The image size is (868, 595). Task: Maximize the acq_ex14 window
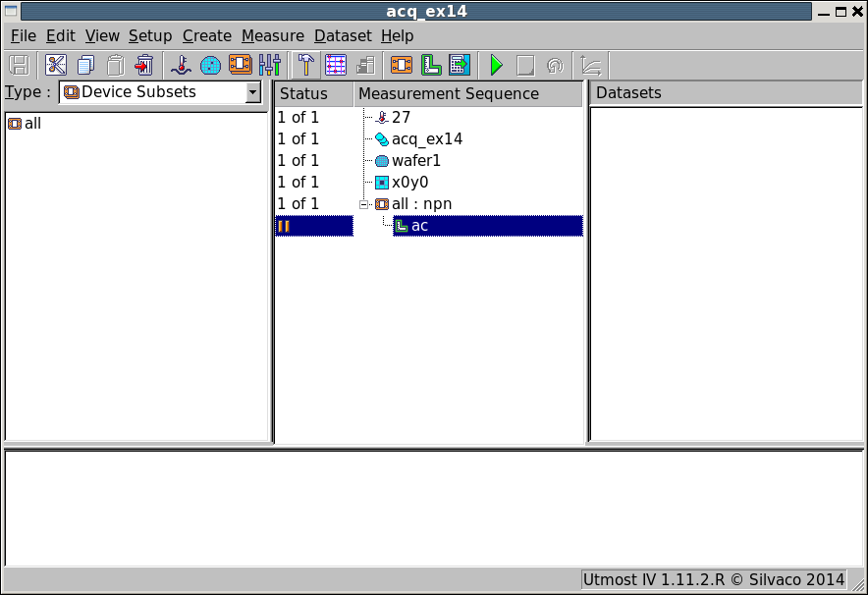coord(841,12)
